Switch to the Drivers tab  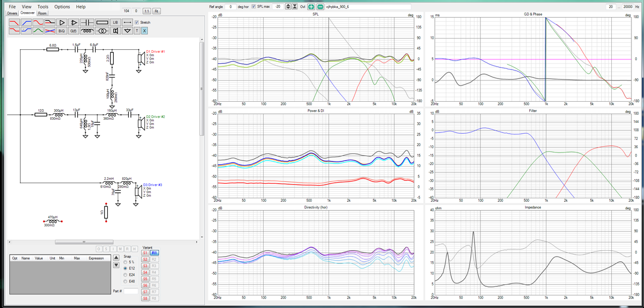pos(12,13)
